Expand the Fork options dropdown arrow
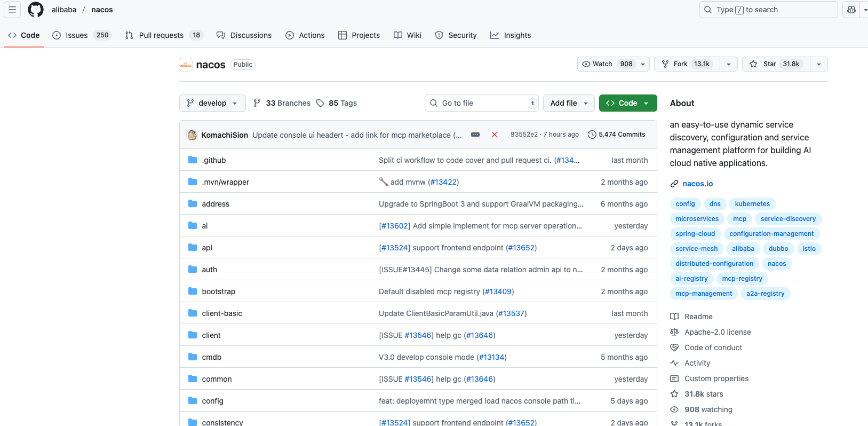Screen dimensions: 868x426 [x=729, y=64]
